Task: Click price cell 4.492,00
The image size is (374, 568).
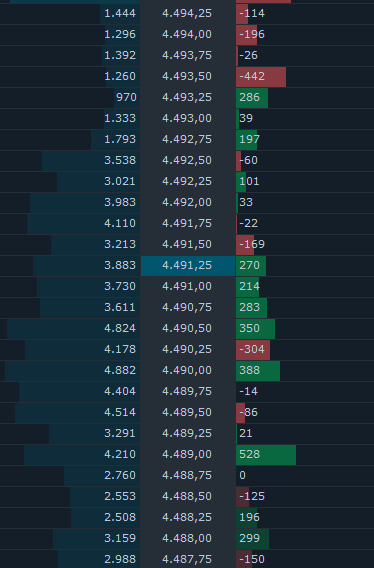Action: [x=187, y=202]
